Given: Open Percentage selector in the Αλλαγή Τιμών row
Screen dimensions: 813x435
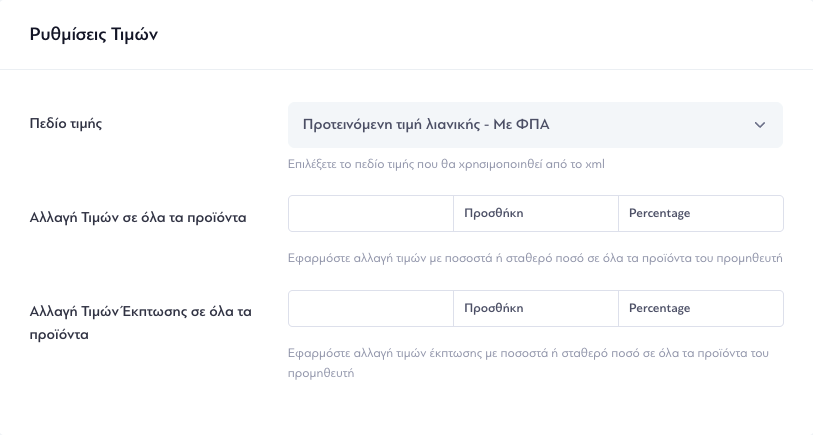Looking at the screenshot, I should point(700,214).
